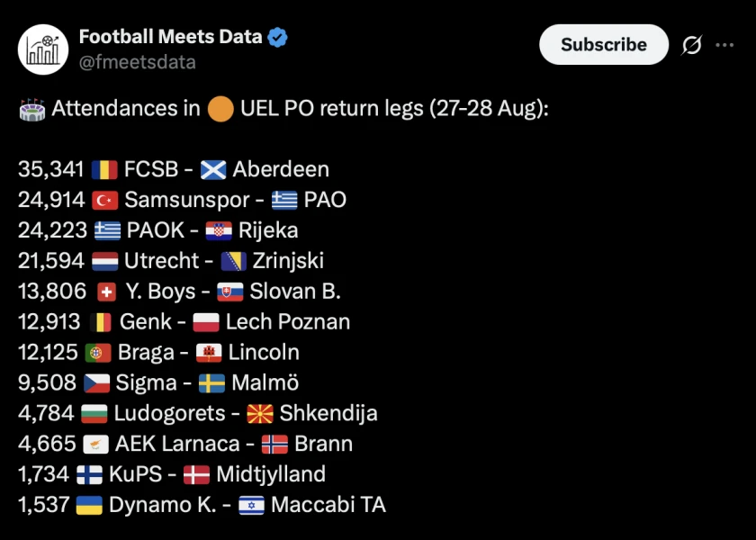Open the @fmeetsdata handle link

click(137, 62)
